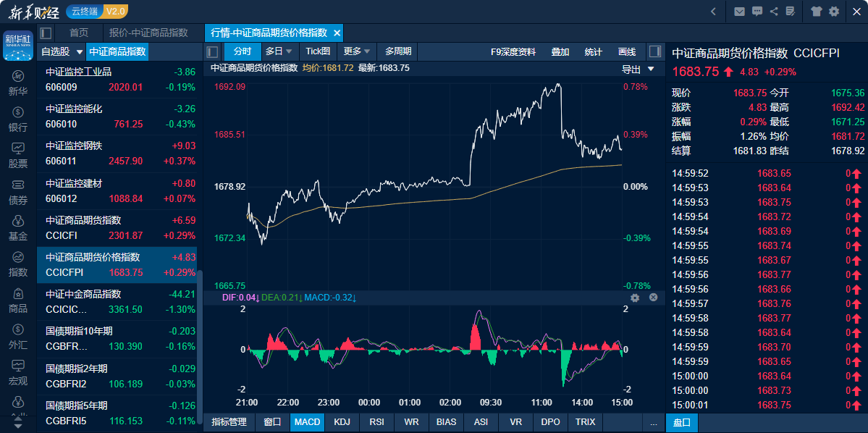Screen dimensions: 868x433
Task: Open the 盘口 tab at bottom right
Action: coord(681,422)
